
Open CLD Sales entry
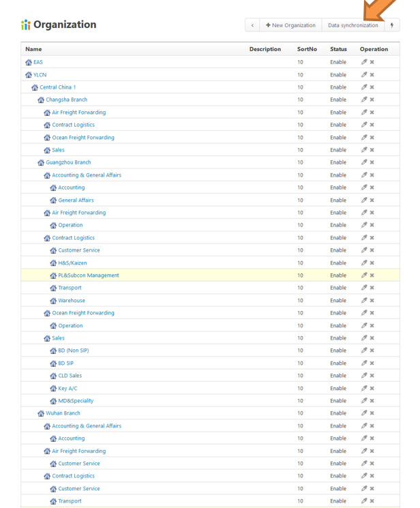pyautogui.click(x=70, y=376)
